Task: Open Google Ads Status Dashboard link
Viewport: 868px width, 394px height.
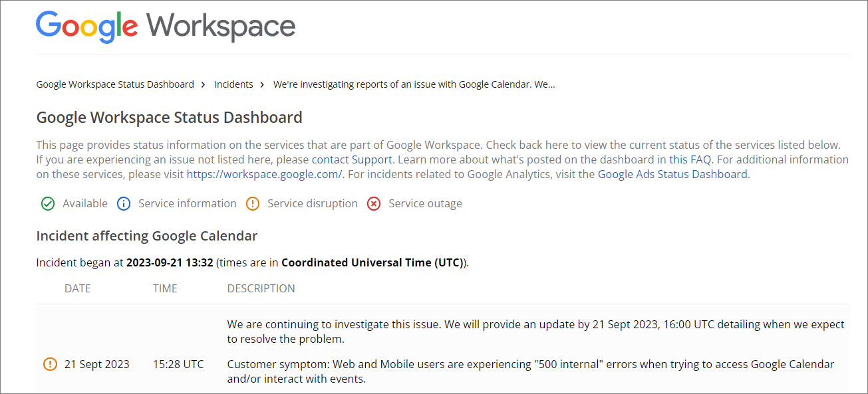Action: tap(672, 174)
